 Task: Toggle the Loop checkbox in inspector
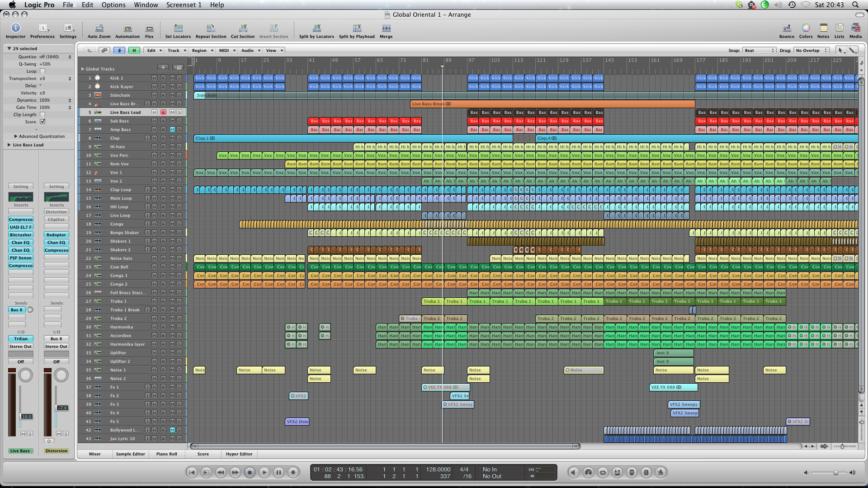pyautogui.click(x=42, y=71)
